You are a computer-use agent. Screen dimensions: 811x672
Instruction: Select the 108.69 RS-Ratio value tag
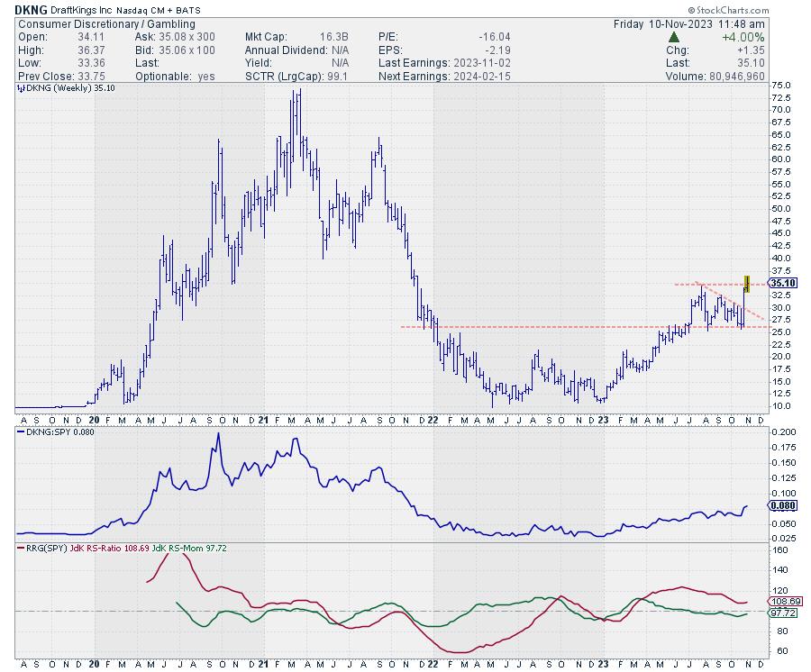click(x=782, y=601)
